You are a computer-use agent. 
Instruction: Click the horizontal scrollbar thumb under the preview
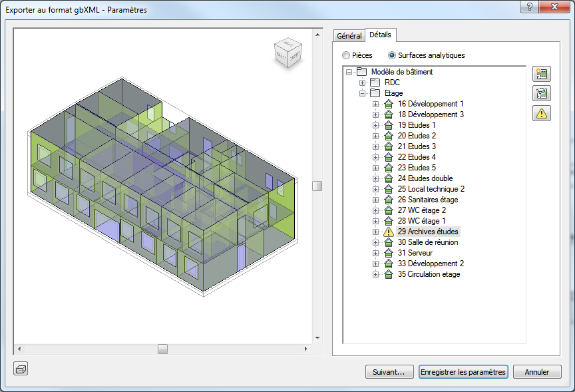point(162,349)
